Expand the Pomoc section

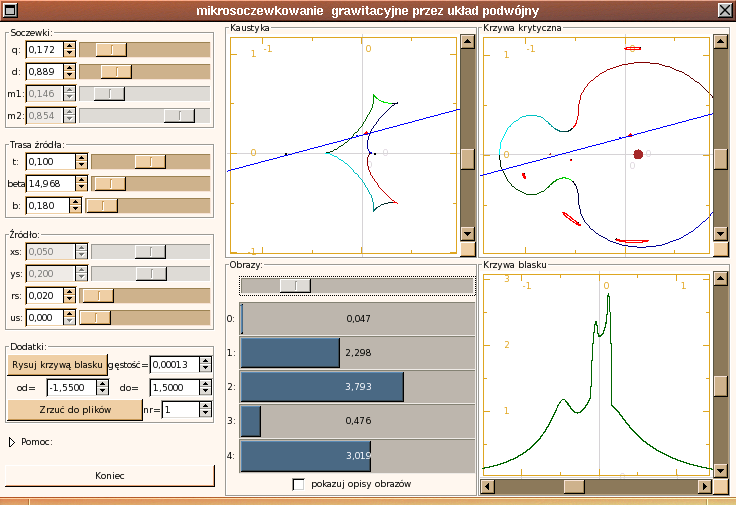click(12, 442)
